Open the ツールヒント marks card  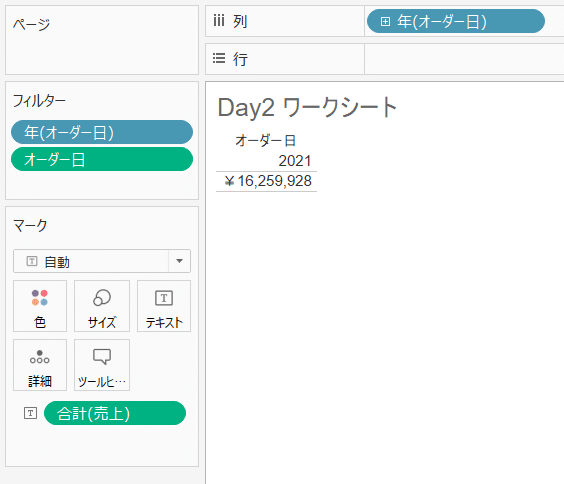pyautogui.click(x=102, y=365)
